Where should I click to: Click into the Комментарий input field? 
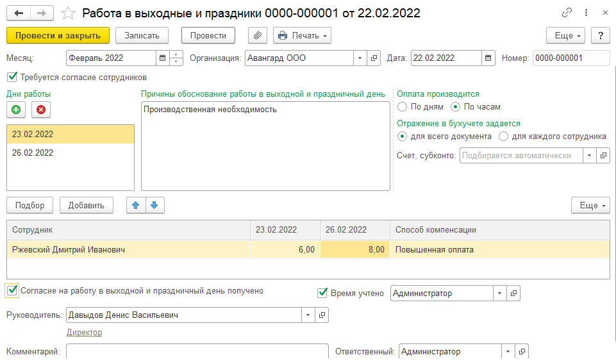coord(196,351)
